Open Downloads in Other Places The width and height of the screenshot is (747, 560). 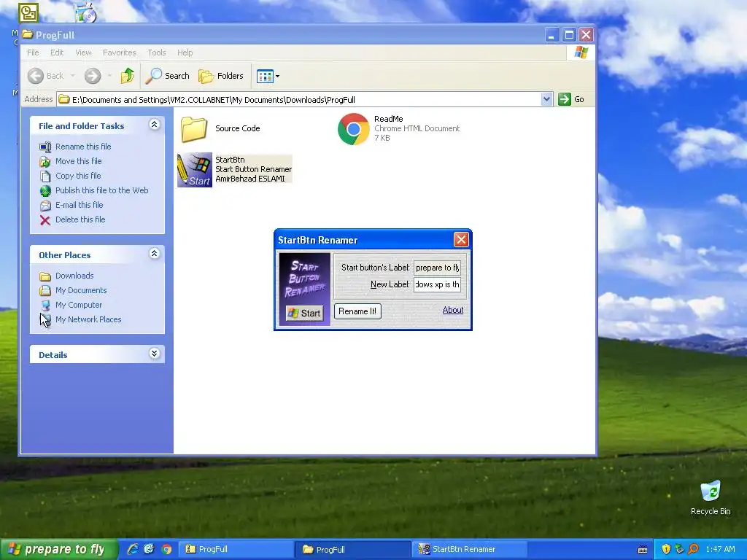pos(74,276)
